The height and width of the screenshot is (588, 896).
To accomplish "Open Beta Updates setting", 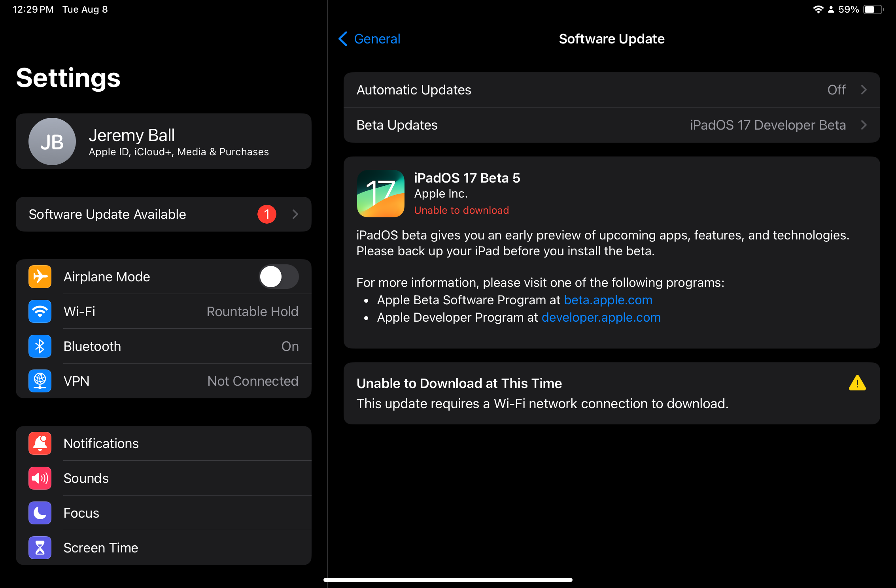I will pyautogui.click(x=612, y=125).
